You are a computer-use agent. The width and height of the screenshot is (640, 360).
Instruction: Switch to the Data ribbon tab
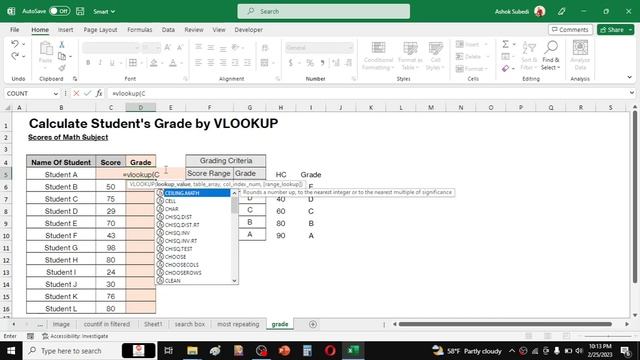pos(168,29)
